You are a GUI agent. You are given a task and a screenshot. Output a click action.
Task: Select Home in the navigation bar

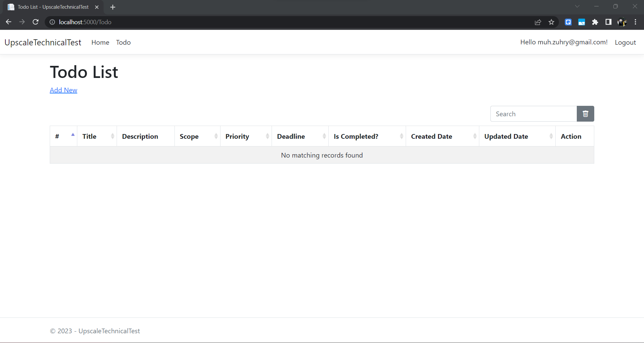100,42
